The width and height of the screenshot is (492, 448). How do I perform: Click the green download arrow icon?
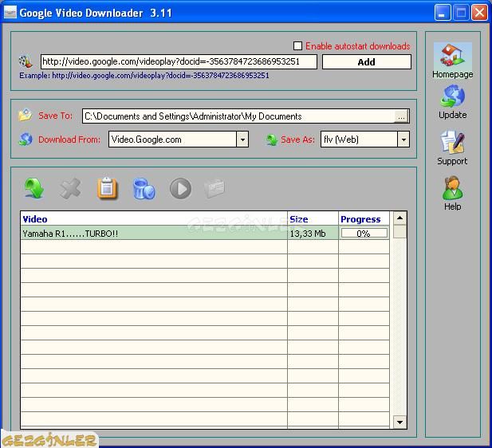pyautogui.click(x=33, y=188)
